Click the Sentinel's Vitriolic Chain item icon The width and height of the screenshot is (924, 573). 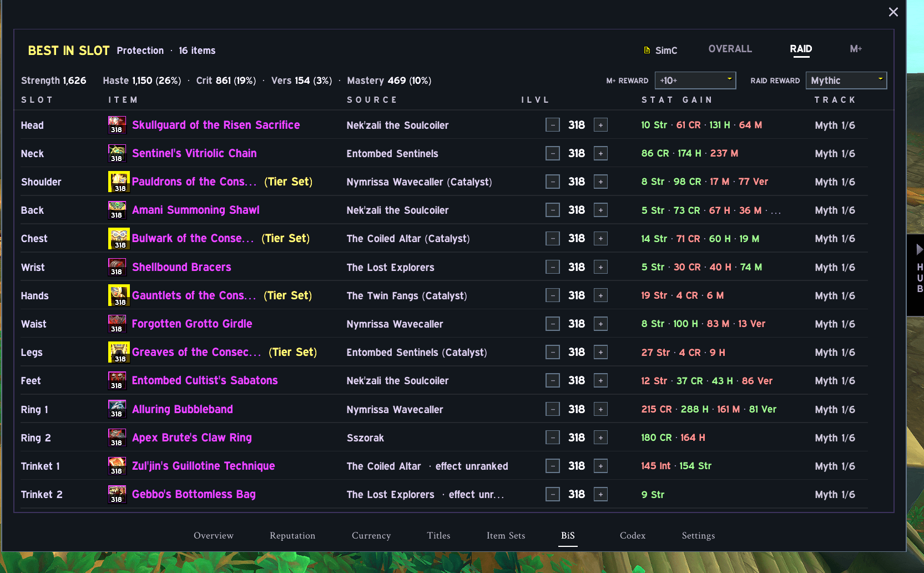[x=117, y=153]
